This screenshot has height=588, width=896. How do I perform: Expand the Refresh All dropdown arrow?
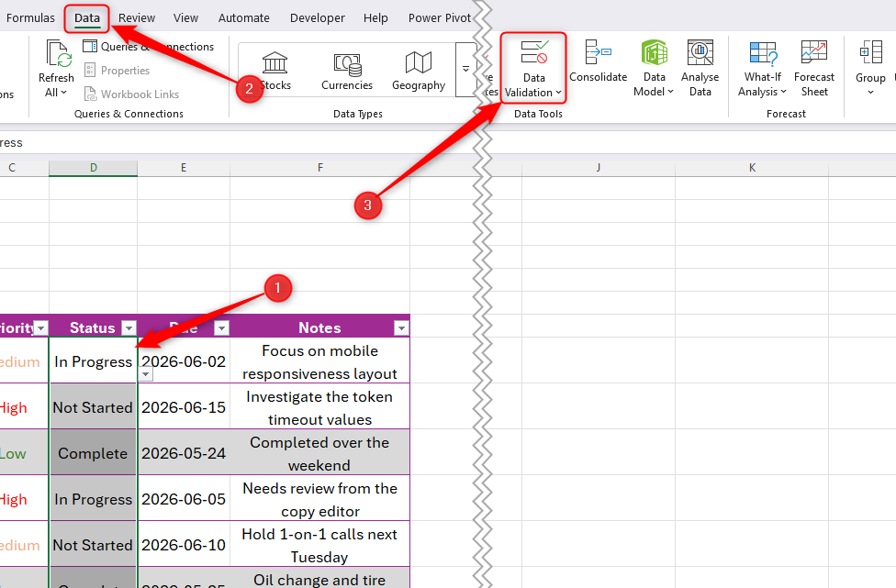(63, 92)
